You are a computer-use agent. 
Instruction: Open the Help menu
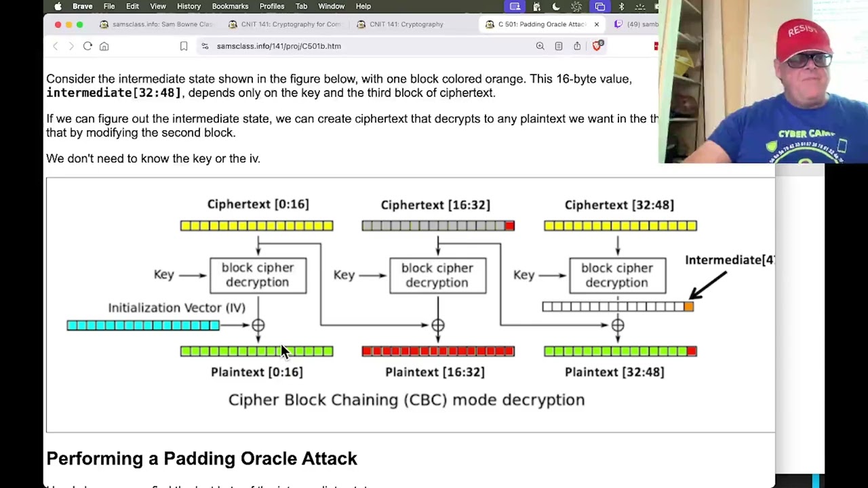tap(363, 7)
